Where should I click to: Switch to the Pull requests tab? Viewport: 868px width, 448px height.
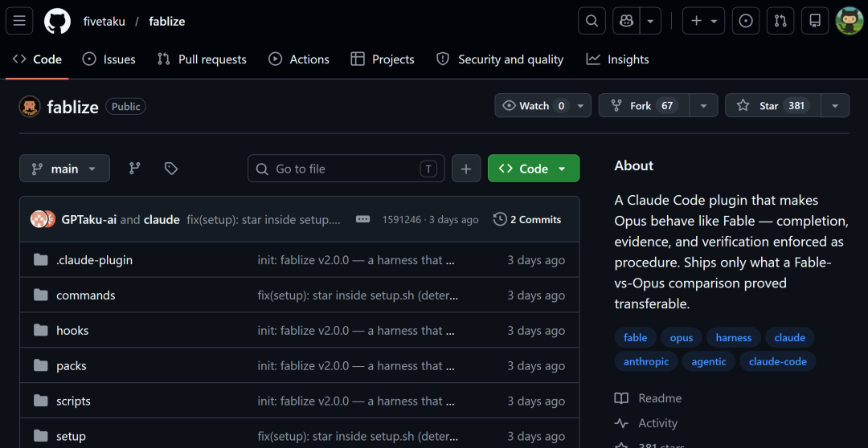click(202, 59)
